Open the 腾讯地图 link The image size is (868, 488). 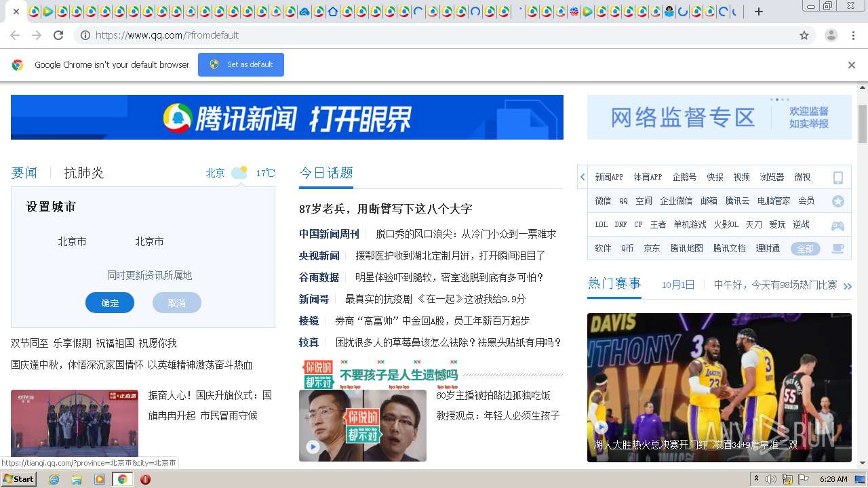point(687,248)
